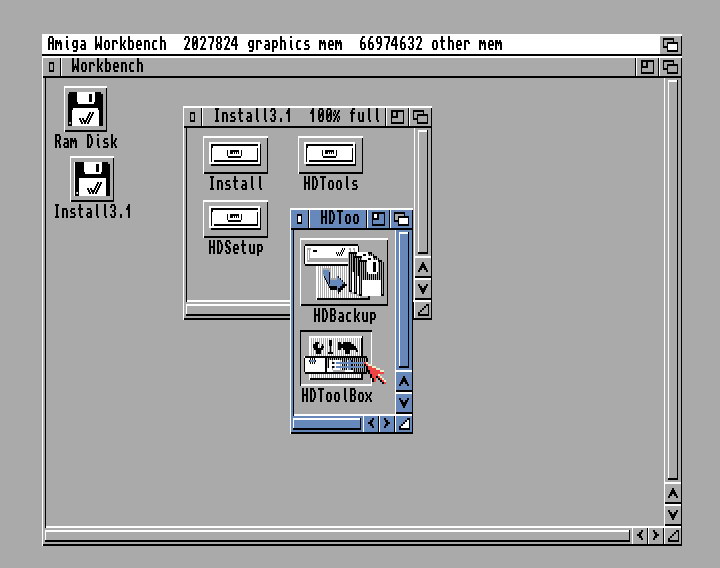Select the HDBackup program icon
This screenshot has width=720, height=568.
tap(344, 271)
